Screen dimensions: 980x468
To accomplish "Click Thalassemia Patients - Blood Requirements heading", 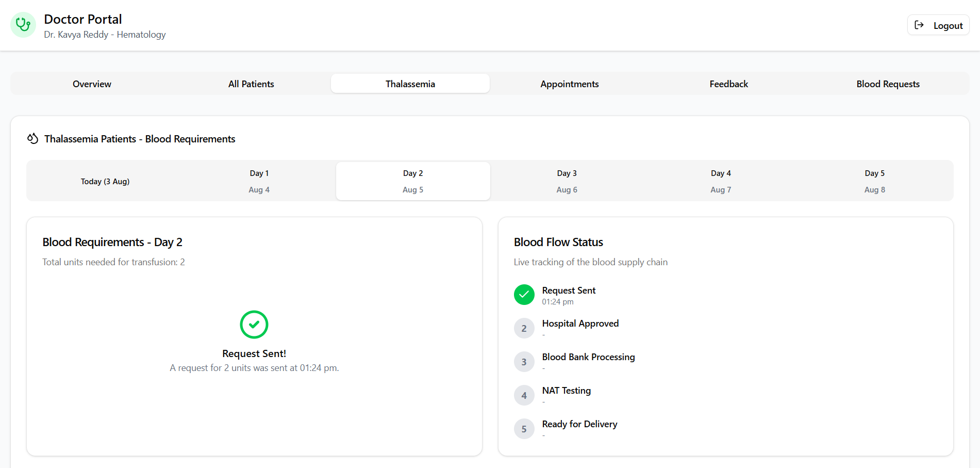I will 140,139.
